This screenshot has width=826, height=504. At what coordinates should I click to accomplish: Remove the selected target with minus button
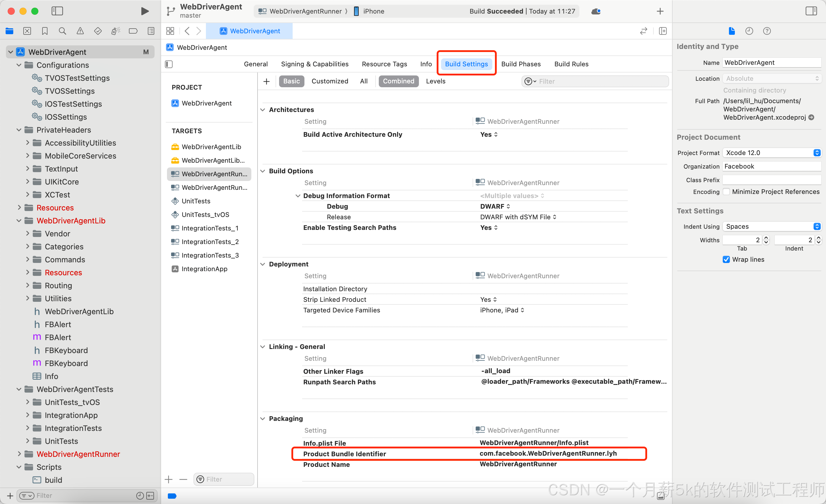(x=183, y=479)
